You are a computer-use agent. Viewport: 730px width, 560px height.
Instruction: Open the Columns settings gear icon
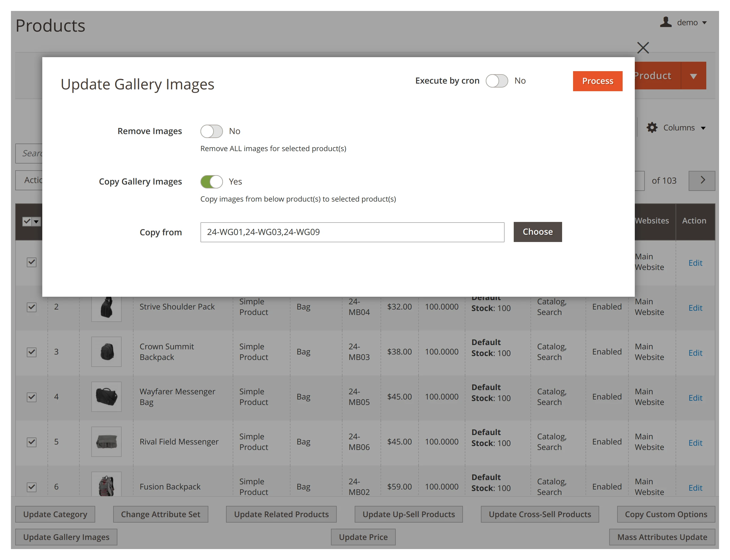[x=652, y=127]
